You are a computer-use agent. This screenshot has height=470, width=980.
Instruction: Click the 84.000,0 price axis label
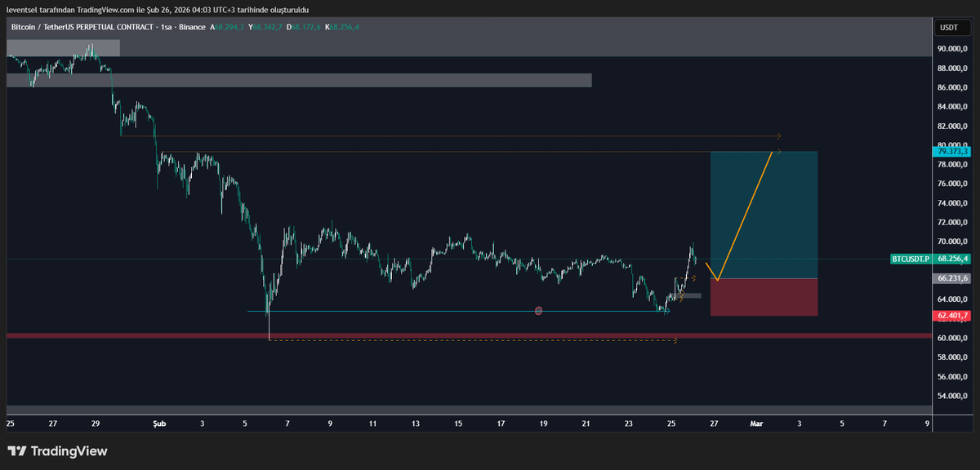click(x=953, y=107)
